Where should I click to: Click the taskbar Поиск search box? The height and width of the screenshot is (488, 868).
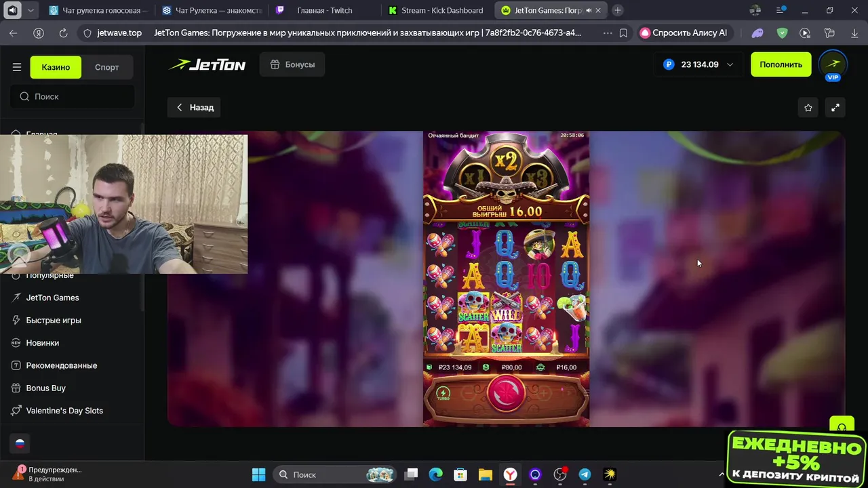click(334, 474)
